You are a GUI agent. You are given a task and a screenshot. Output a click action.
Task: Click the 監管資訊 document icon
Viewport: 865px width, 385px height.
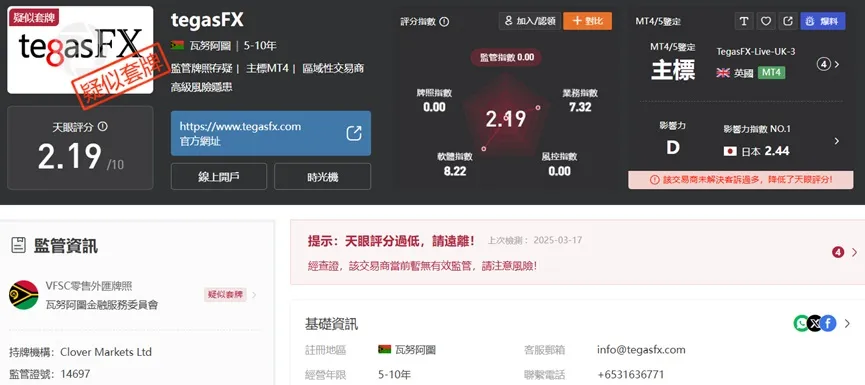(18, 245)
